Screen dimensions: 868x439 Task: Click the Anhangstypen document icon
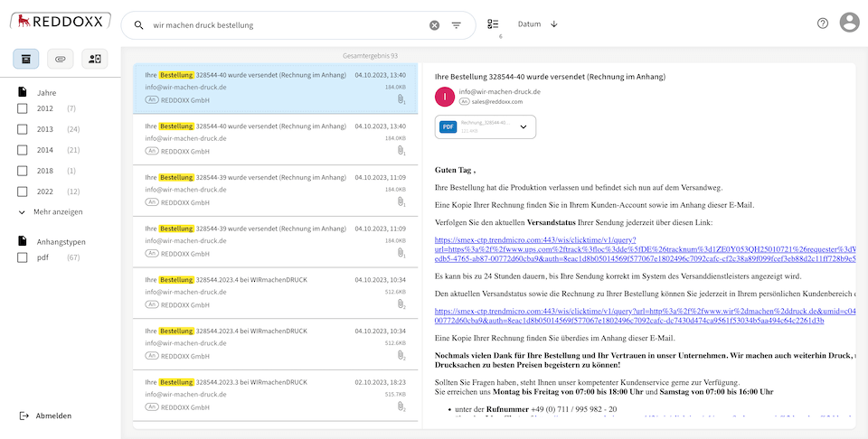(x=22, y=241)
